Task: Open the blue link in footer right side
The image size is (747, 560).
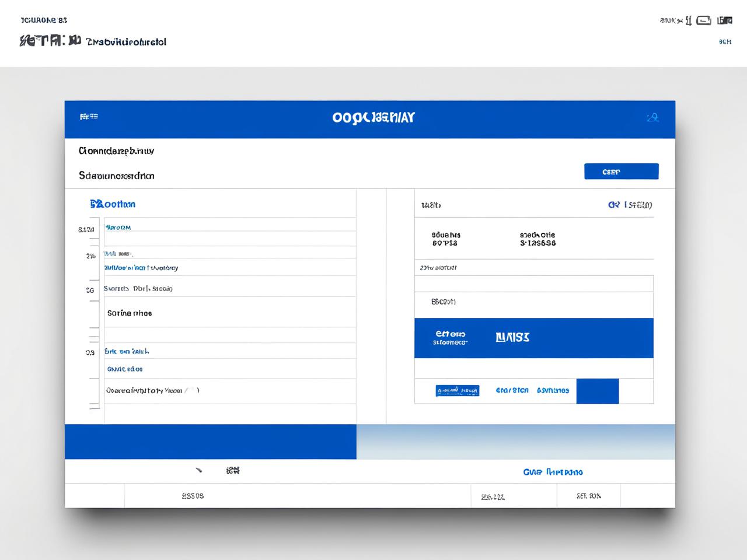Action: [x=553, y=472]
